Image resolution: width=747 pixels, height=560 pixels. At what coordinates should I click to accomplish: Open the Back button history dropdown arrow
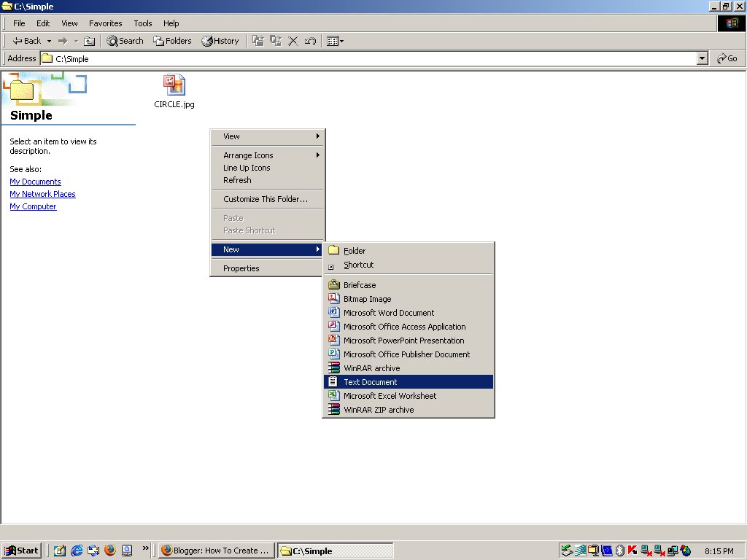49,41
